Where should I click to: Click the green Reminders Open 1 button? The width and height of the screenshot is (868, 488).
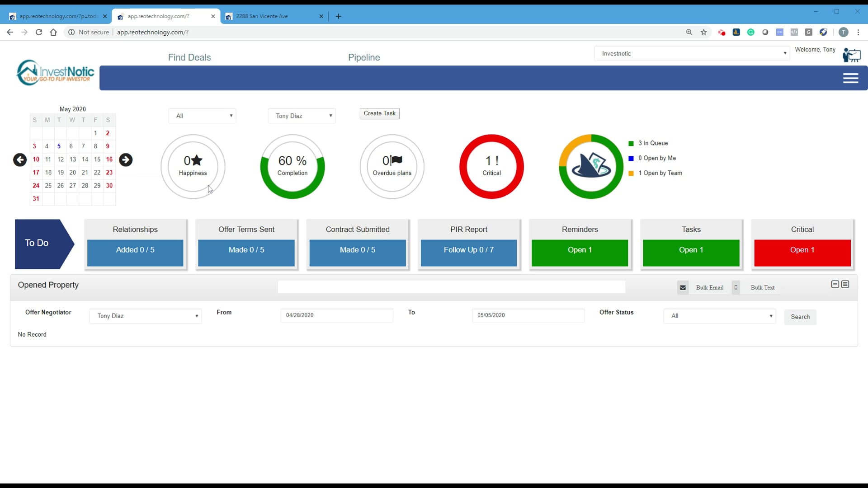580,253
